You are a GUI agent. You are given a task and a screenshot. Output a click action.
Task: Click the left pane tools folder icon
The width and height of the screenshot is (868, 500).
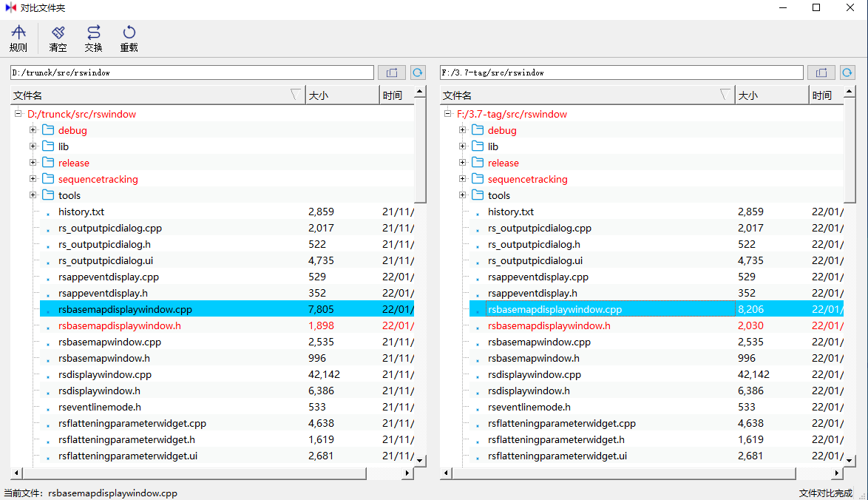(x=48, y=195)
